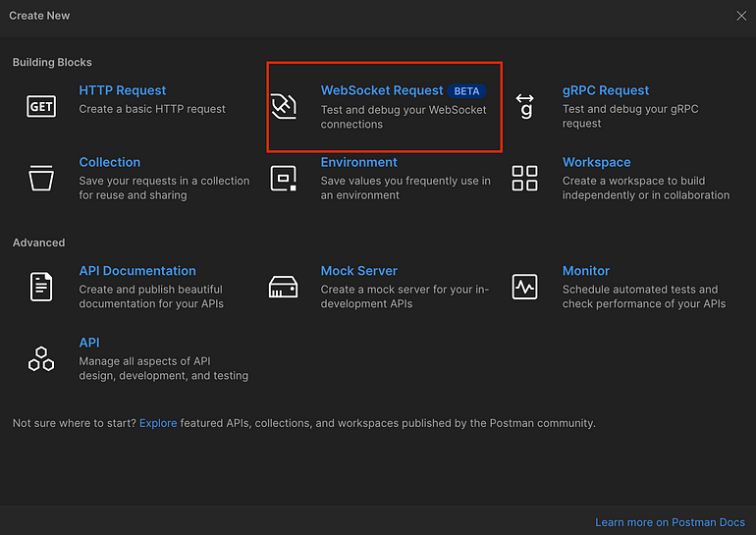Open Learn more on Postman Docs

pyautogui.click(x=670, y=522)
